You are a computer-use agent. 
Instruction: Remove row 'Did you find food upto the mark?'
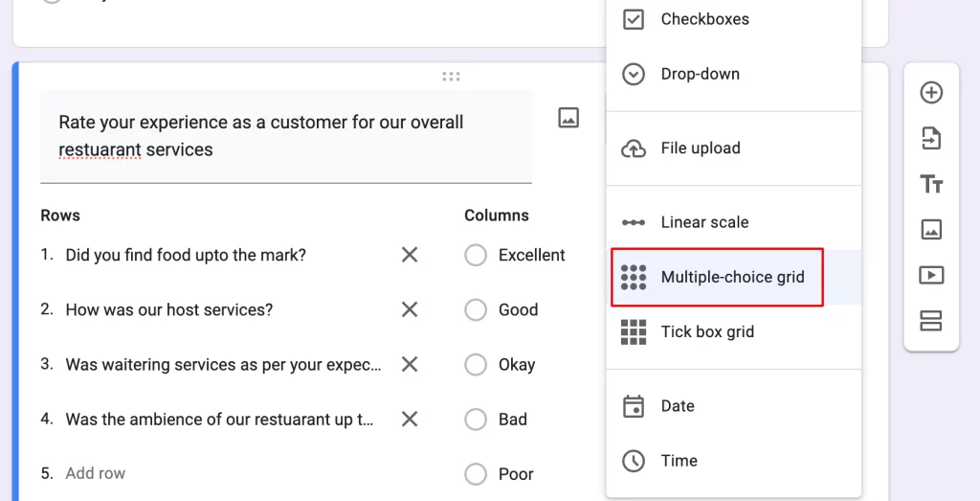point(410,255)
